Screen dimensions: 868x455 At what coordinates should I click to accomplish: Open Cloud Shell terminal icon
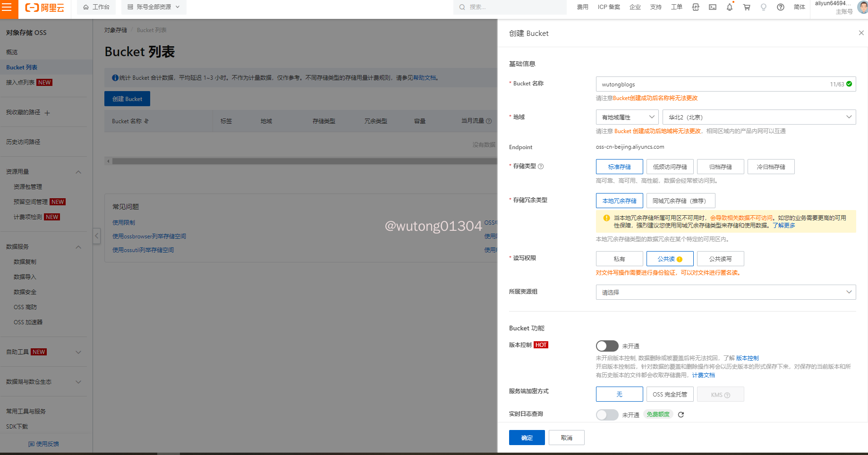[713, 7]
